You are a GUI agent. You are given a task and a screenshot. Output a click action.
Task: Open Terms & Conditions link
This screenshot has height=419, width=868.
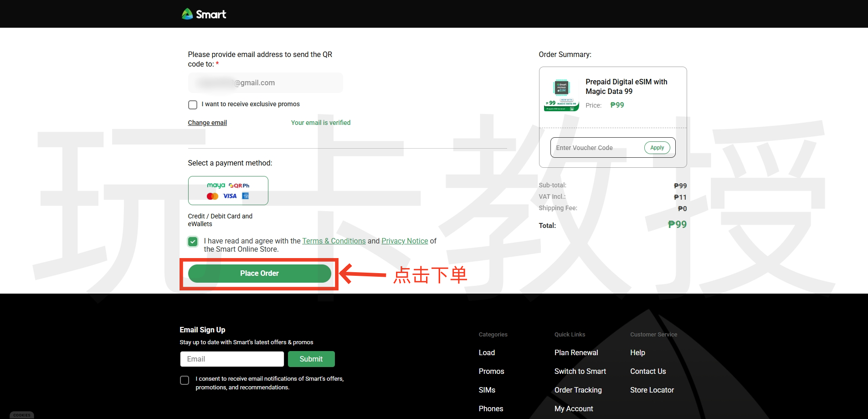[x=334, y=241]
